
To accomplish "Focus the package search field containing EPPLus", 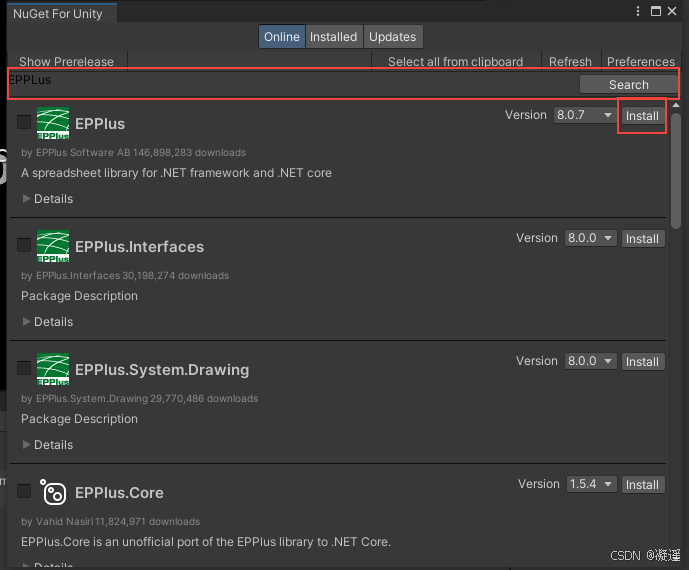I will click(x=293, y=84).
